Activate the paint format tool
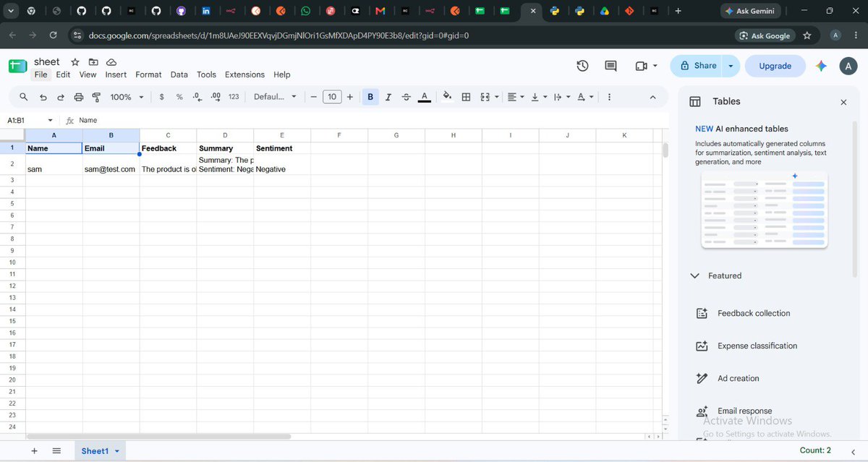 [96, 97]
